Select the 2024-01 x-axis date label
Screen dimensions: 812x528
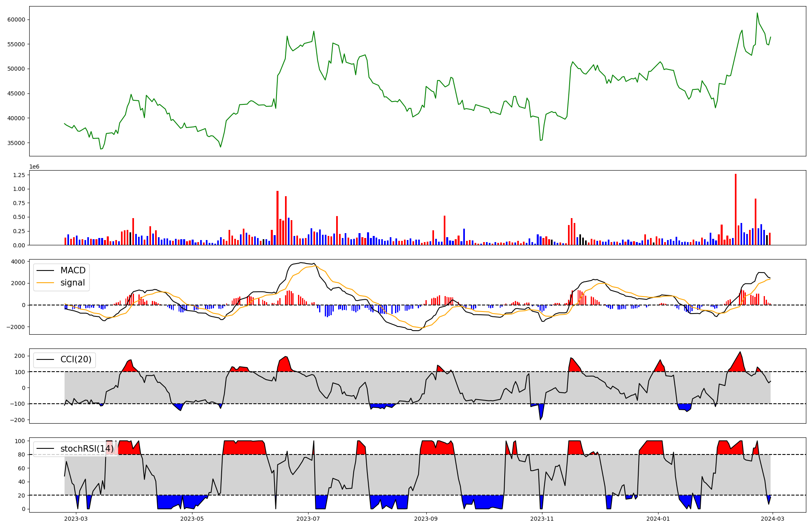tap(658, 519)
